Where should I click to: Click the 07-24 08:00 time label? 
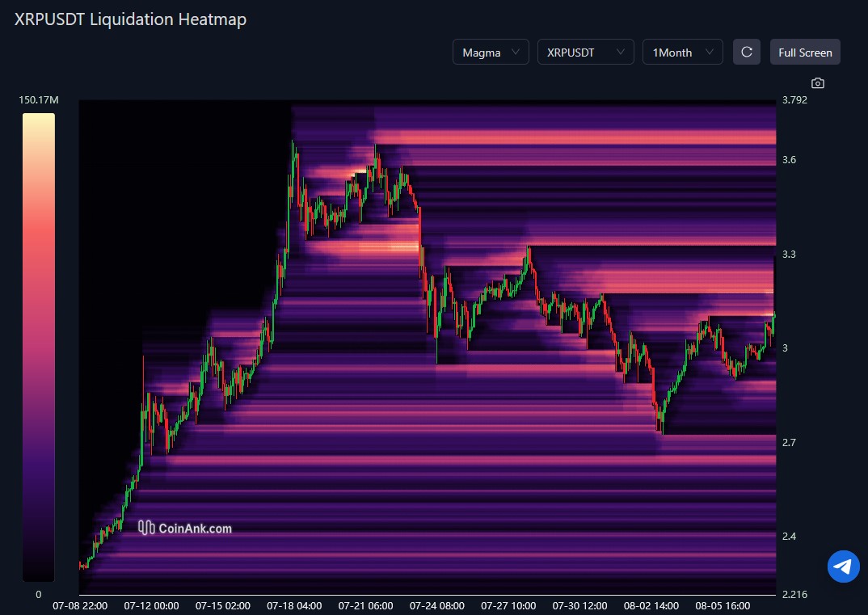[x=436, y=605]
